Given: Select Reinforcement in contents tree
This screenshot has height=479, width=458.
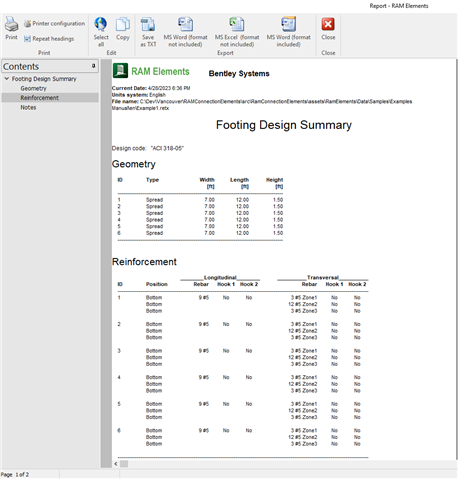Looking at the screenshot, I should click(39, 98).
